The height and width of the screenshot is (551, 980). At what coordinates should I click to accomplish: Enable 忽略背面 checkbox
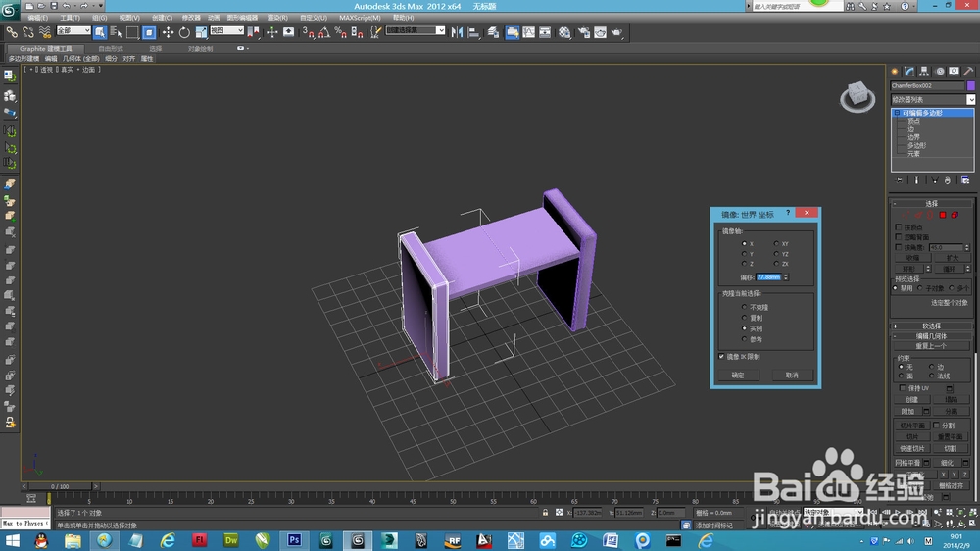coord(899,237)
